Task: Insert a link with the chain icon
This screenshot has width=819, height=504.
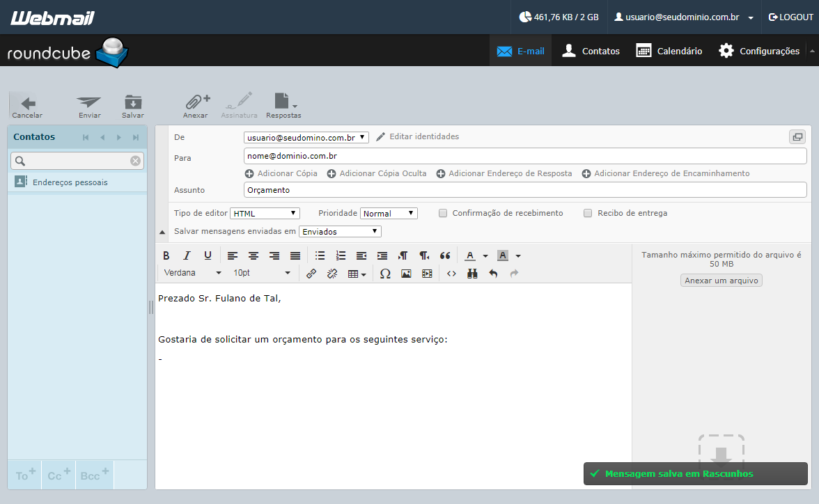Action: tap(311, 274)
